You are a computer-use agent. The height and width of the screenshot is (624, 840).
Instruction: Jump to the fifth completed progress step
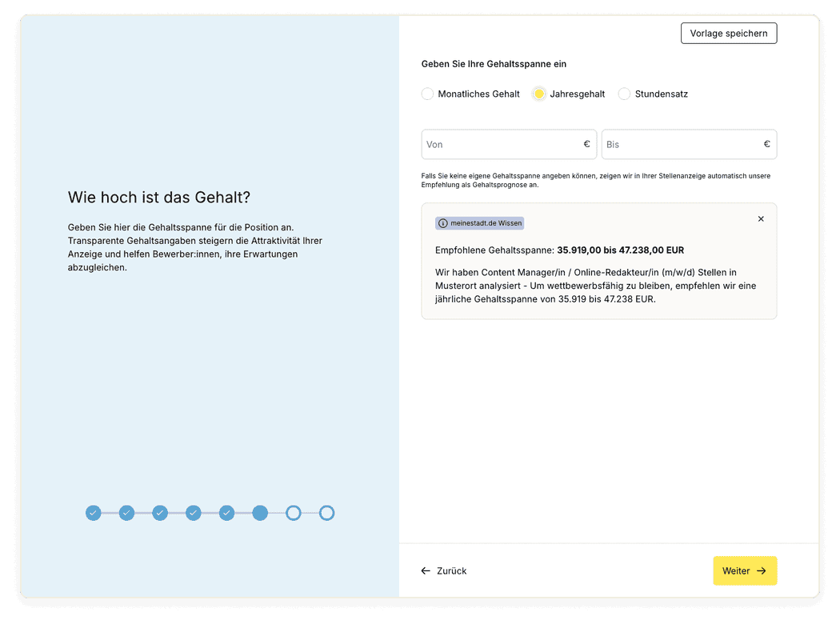(x=226, y=513)
